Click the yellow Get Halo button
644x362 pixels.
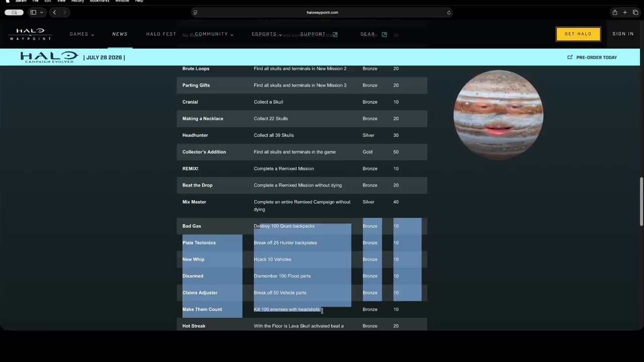[x=578, y=34]
